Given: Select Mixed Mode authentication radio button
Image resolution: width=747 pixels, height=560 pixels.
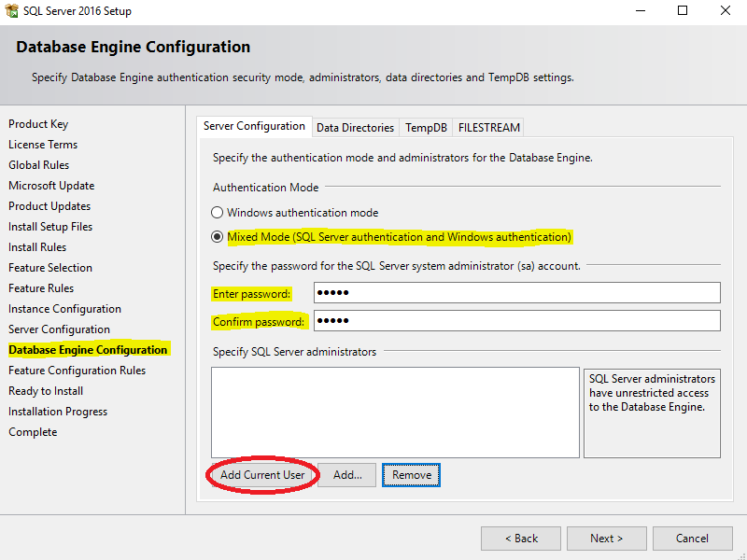Looking at the screenshot, I should [217, 237].
